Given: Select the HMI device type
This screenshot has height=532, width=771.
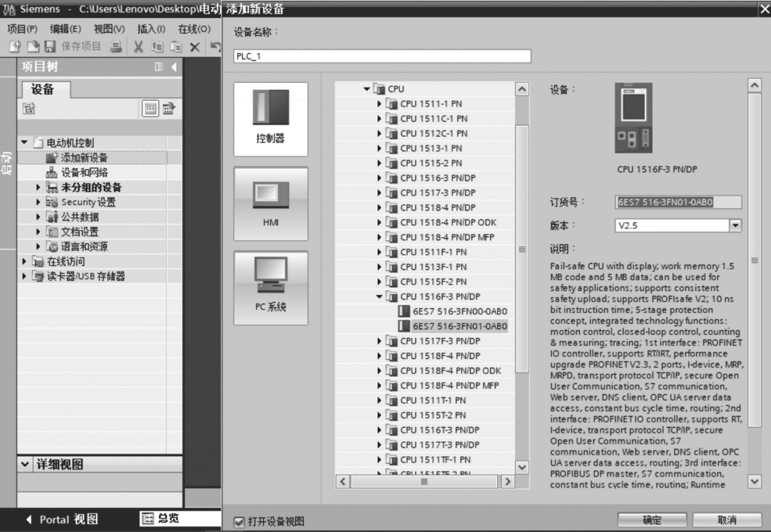Looking at the screenshot, I should pos(271,204).
